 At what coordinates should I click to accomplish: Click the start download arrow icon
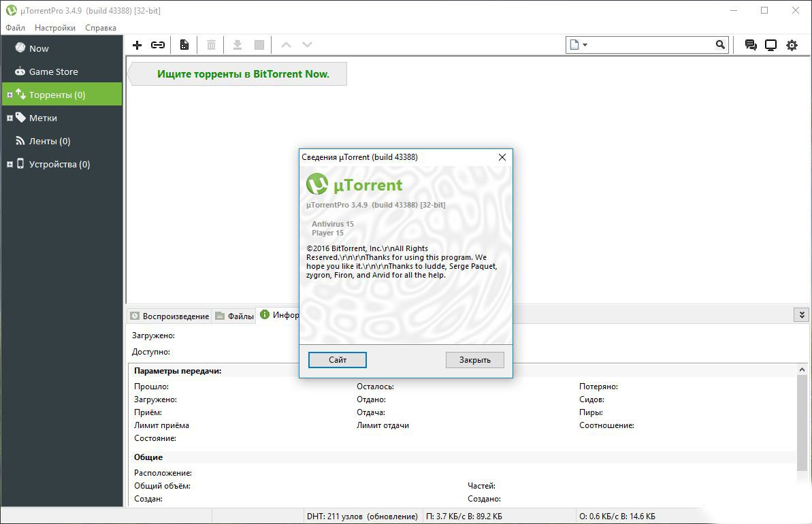[237, 45]
